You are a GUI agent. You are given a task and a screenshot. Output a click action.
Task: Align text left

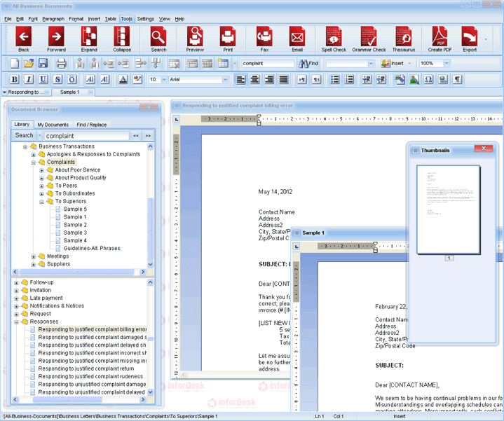click(240, 79)
